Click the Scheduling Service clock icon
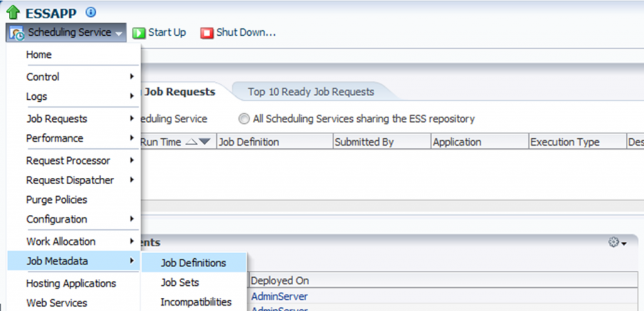Viewport: 644px width, 311px height. tap(17, 33)
